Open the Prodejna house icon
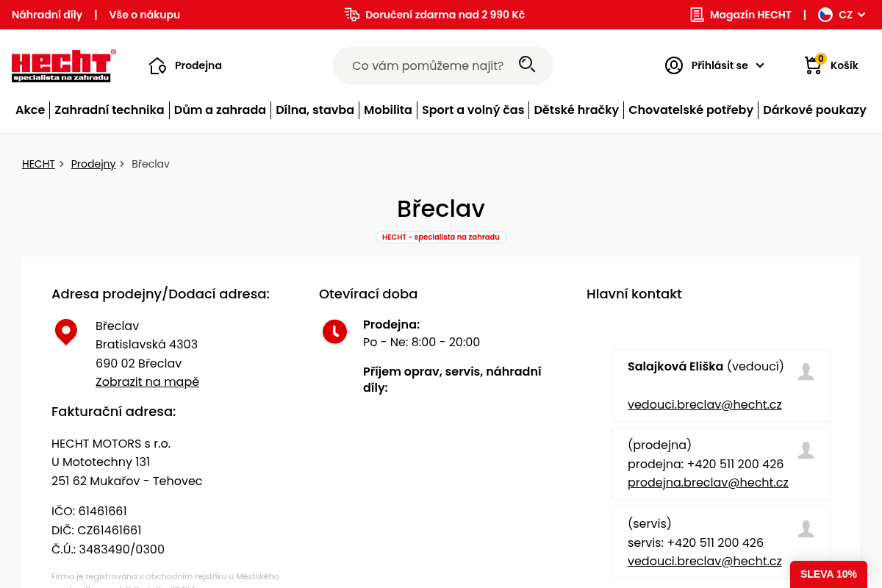Image resolution: width=882 pixels, height=588 pixels. coord(157,65)
